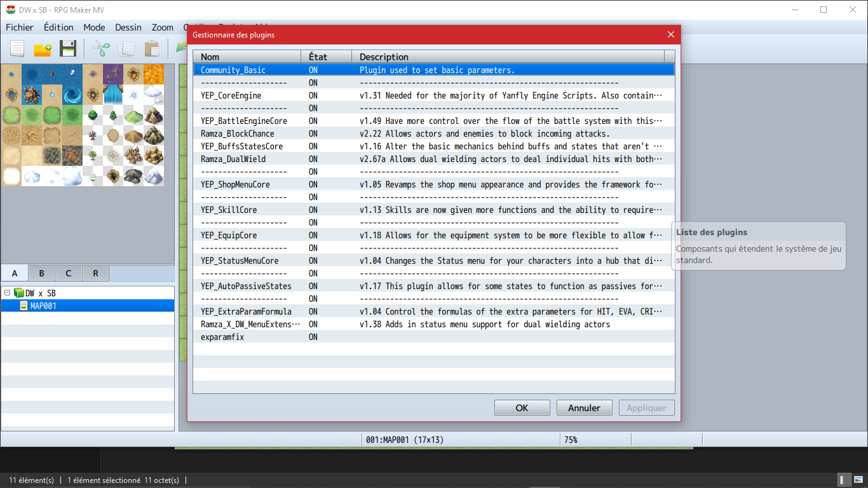Select the Ramza_DualWield plugin name

click(x=233, y=159)
